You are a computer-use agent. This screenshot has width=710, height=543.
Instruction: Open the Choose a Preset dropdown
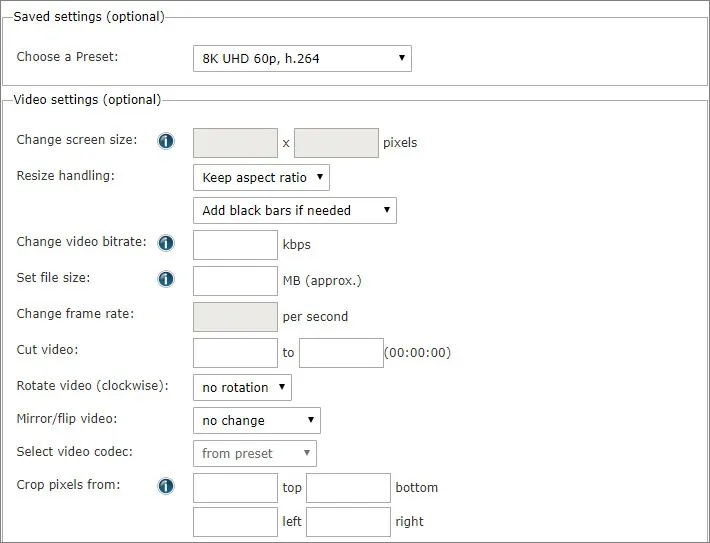[x=302, y=58]
